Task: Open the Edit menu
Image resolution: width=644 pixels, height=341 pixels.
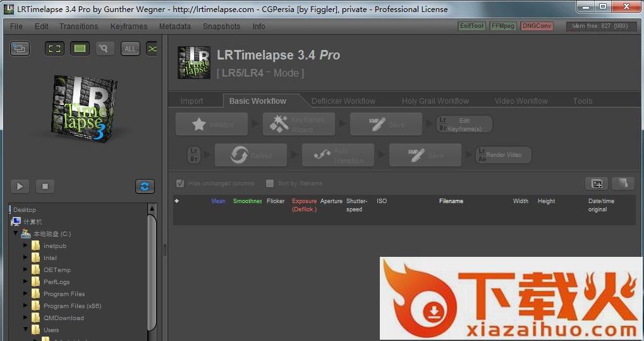Action: [x=41, y=27]
